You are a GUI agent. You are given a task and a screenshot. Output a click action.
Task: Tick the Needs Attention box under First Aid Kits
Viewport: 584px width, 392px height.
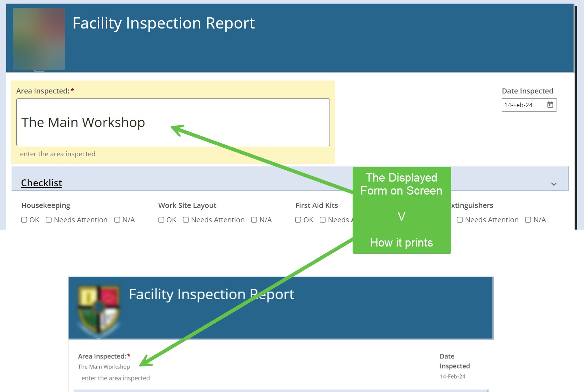point(323,220)
